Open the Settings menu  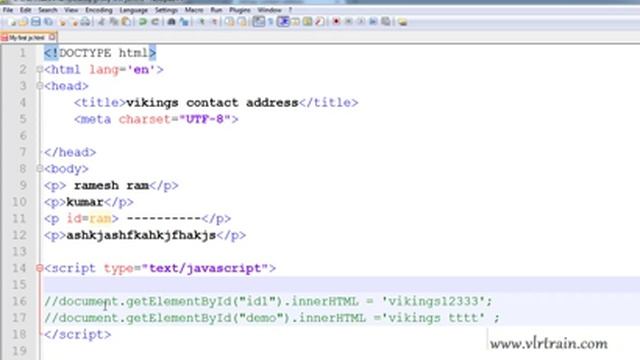tap(166, 10)
